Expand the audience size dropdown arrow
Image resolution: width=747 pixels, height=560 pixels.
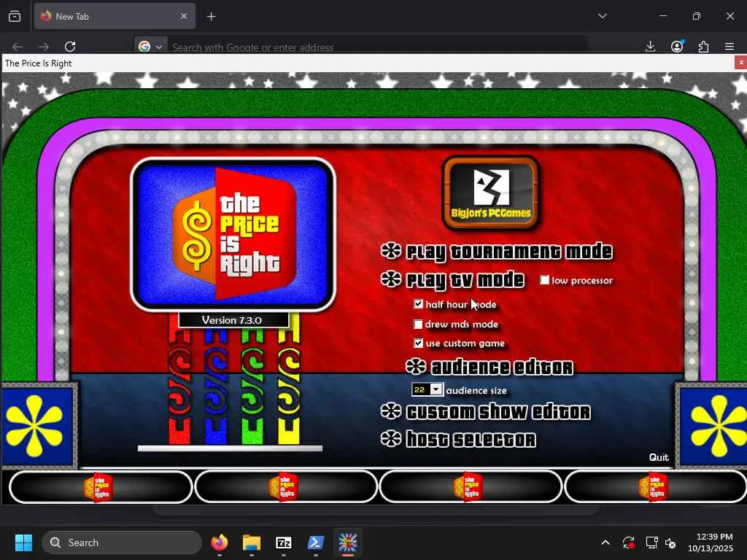[436, 389]
